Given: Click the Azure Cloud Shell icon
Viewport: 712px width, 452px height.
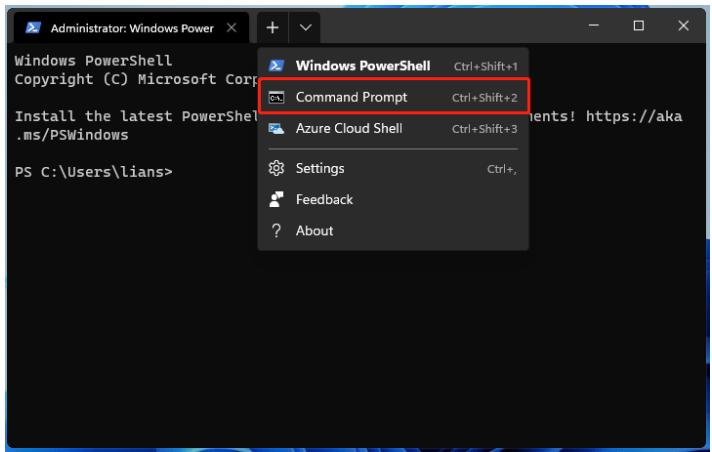Looking at the screenshot, I should click(277, 129).
